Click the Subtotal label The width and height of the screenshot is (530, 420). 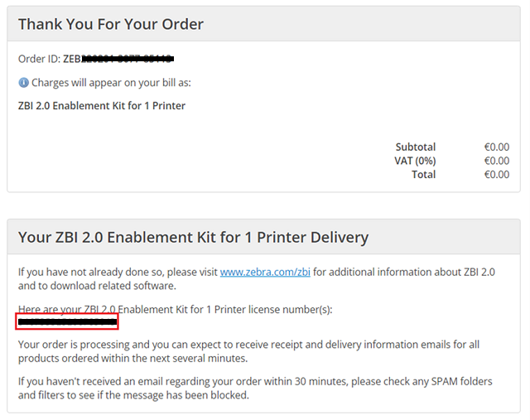[x=415, y=147]
